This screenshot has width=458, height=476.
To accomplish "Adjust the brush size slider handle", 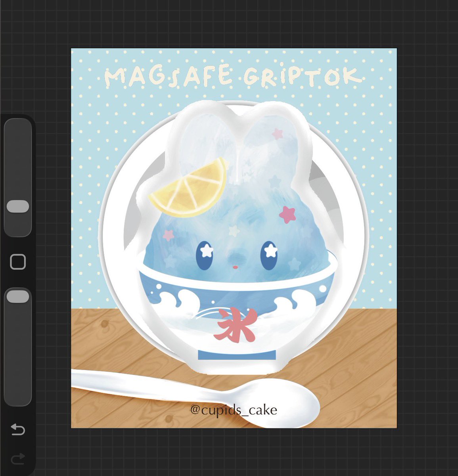I will [18, 207].
